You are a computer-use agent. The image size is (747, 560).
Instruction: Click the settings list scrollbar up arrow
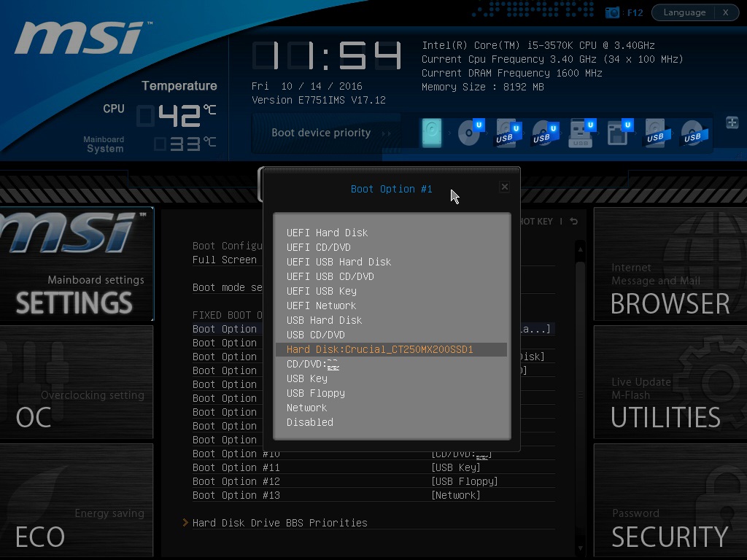(x=580, y=249)
